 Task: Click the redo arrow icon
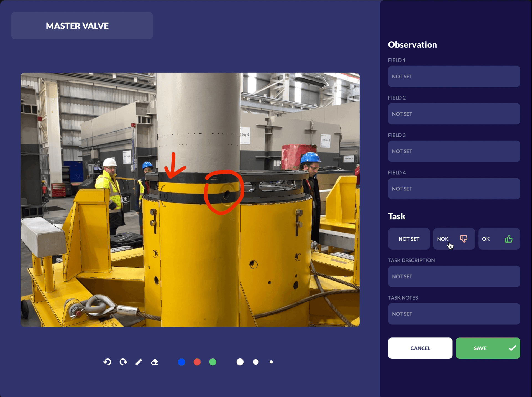point(123,362)
